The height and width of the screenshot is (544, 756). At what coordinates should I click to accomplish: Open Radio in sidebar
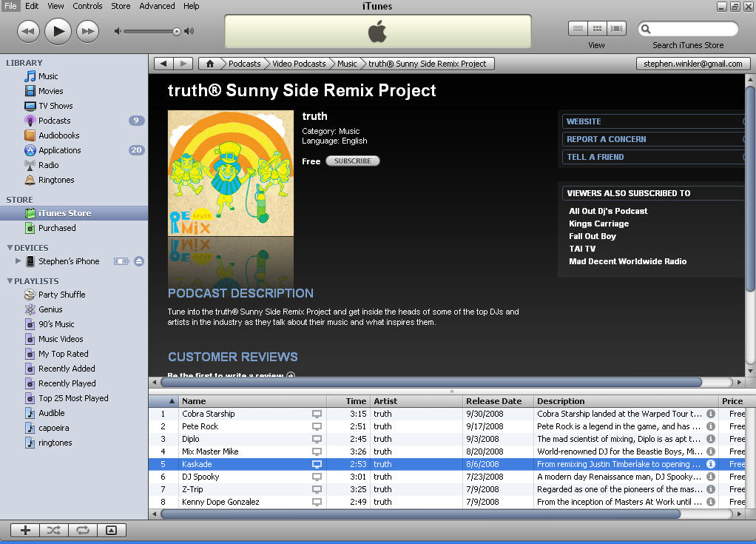49,165
